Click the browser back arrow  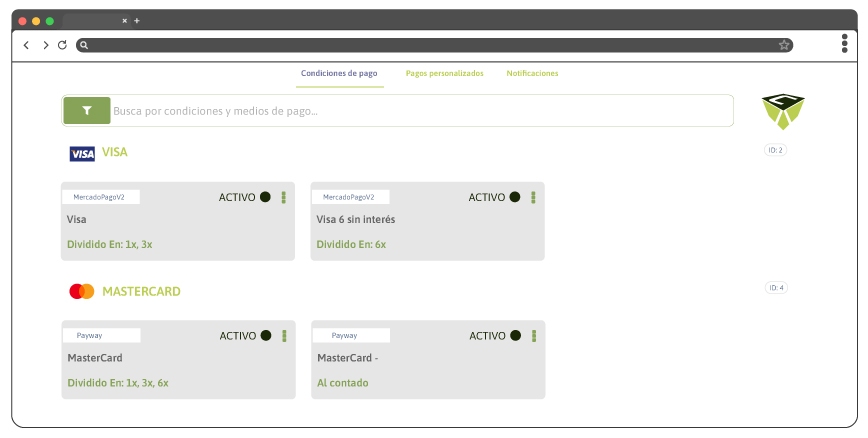[x=27, y=45]
